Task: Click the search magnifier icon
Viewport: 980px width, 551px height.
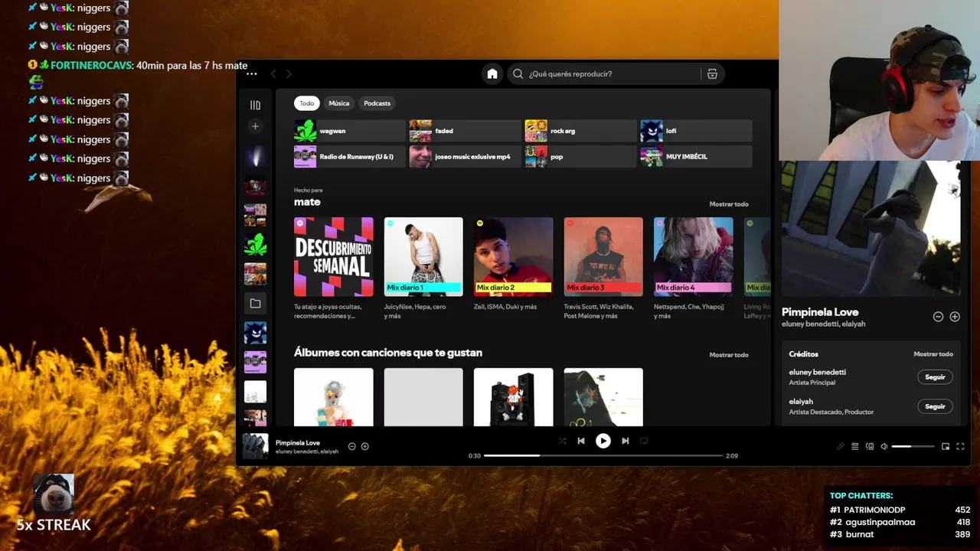Action: click(x=518, y=73)
